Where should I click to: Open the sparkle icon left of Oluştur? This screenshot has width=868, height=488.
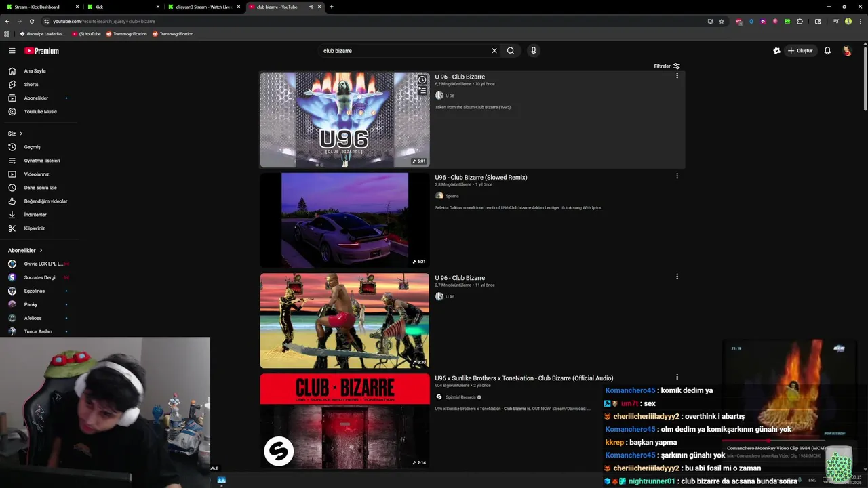[x=776, y=51]
